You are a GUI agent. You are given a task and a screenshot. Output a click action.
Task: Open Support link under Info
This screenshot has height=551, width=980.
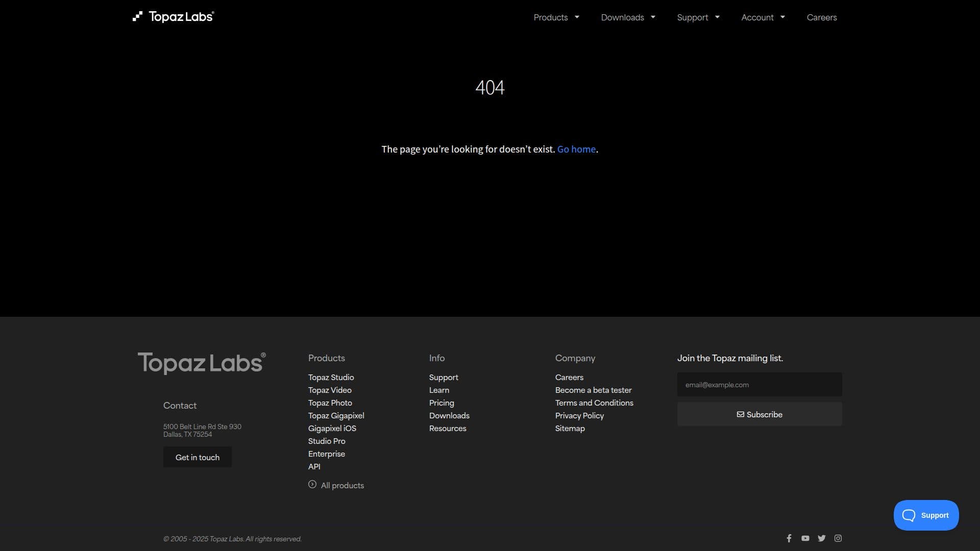pos(444,378)
